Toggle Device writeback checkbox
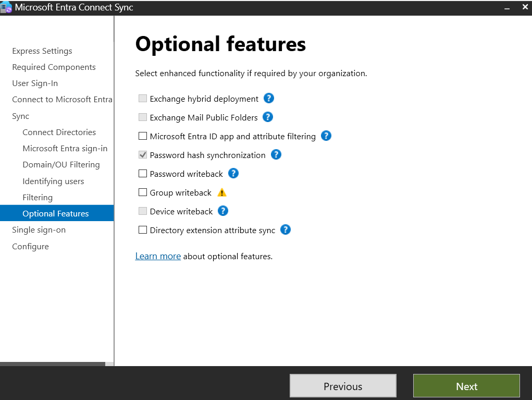The width and height of the screenshot is (532, 400). click(x=143, y=211)
